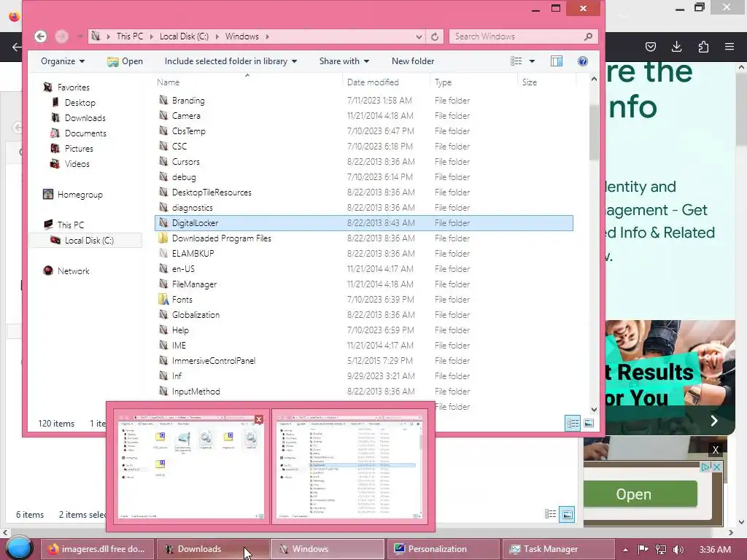
Task: Refresh the Windows folder listing
Action: (x=435, y=36)
